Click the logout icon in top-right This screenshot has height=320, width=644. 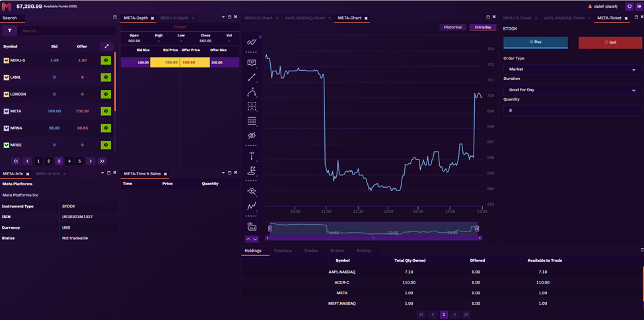tap(629, 6)
